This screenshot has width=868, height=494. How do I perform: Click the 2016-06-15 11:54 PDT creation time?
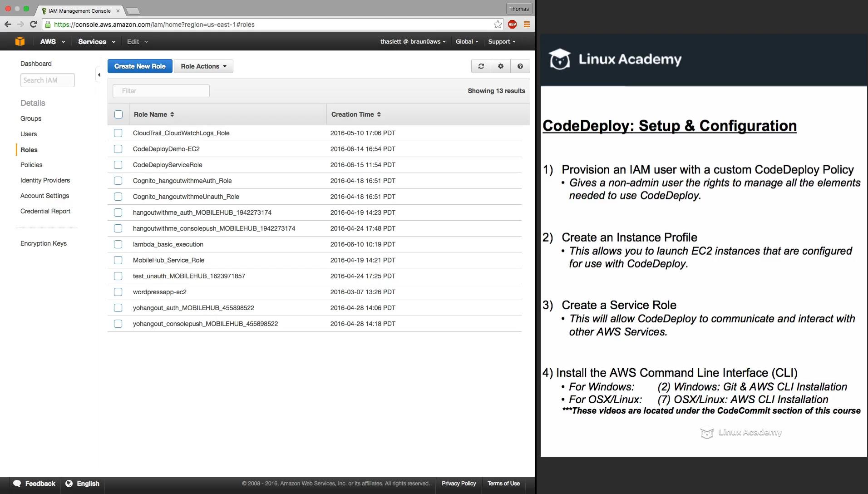click(x=363, y=165)
